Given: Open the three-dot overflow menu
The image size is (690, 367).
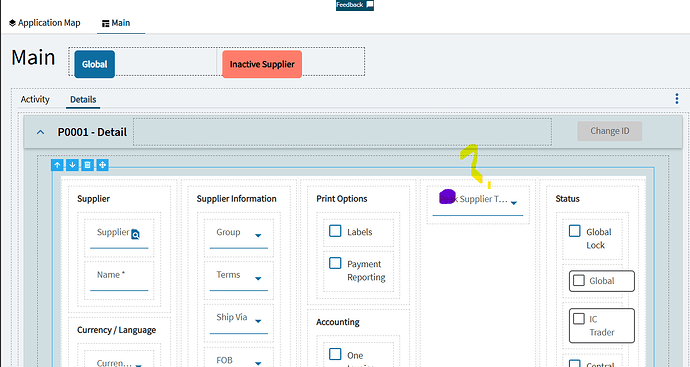Looking at the screenshot, I should tap(677, 99).
